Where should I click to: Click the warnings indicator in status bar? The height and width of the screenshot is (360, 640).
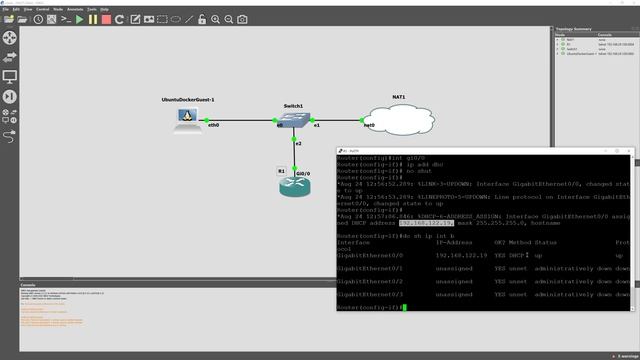(x=625, y=356)
